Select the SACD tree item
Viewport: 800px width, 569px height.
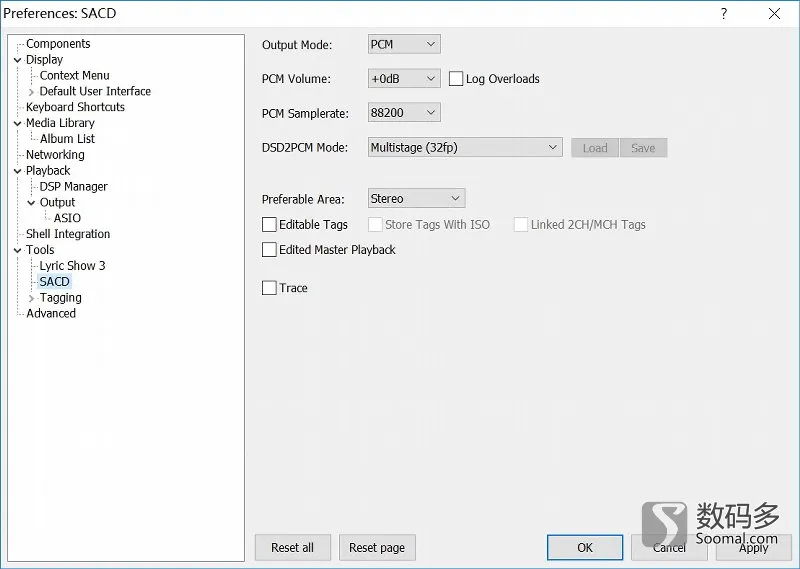click(54, 282)
